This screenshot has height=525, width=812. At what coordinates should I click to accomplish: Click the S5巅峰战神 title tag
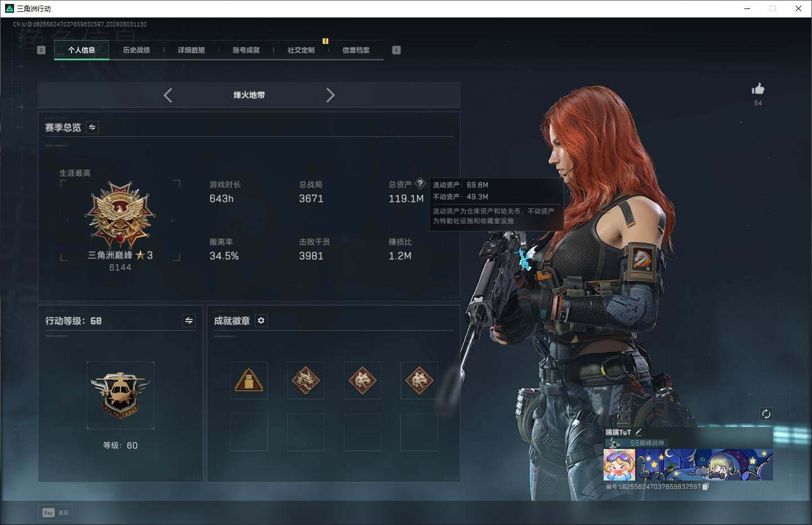(647, 443)
